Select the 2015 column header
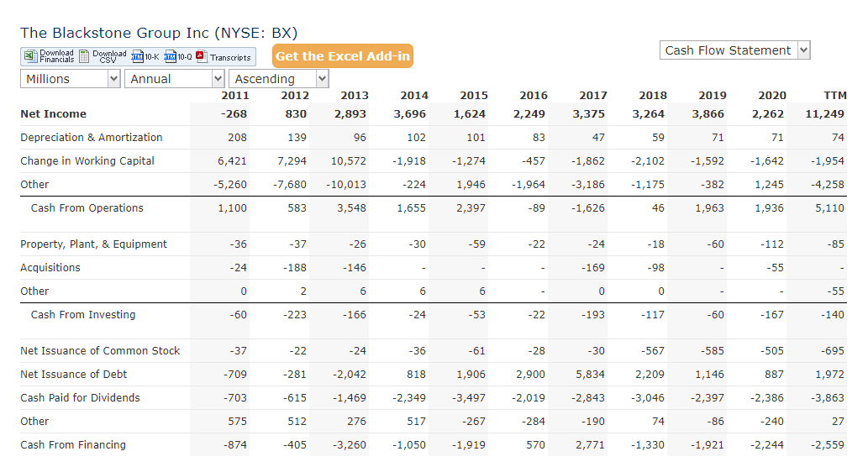 [474, 95]
